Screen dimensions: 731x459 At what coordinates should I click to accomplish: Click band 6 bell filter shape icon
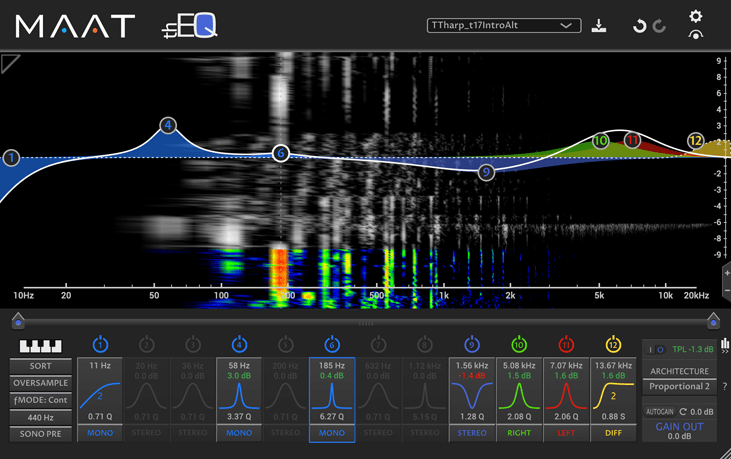[332, 396]
